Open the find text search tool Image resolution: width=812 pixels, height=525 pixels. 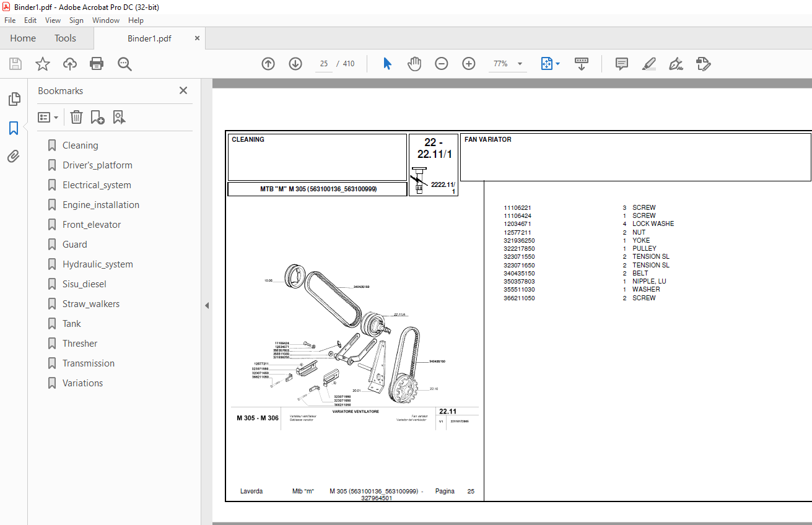pyautogui.click(x=124, y=64)
